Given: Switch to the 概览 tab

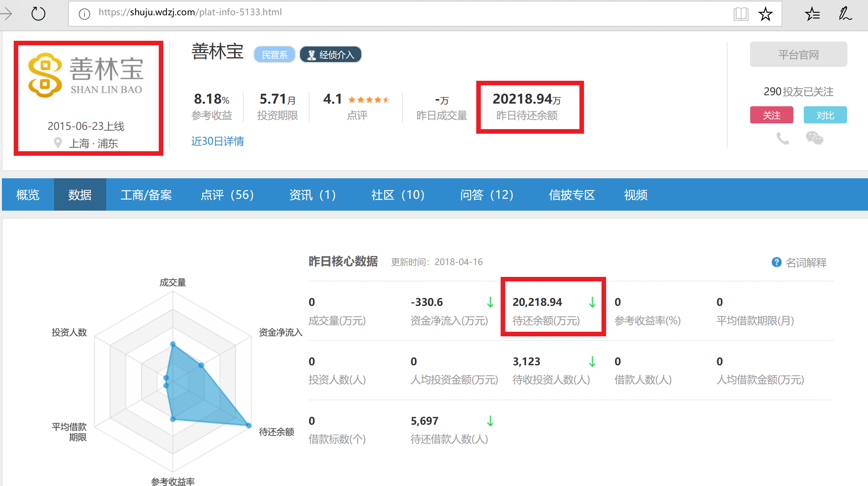Looking at the screenshot, I should (28, 195).
